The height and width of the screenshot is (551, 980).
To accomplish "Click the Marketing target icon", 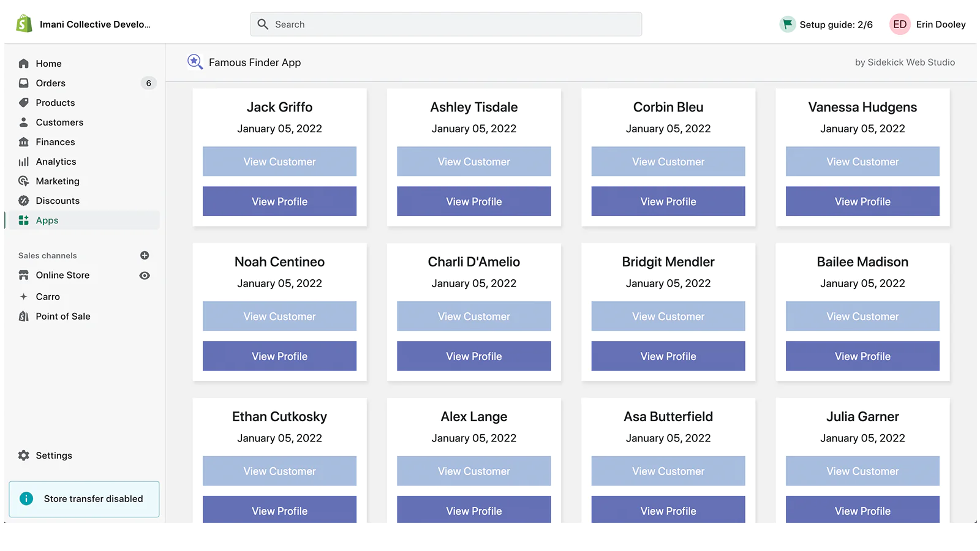I will tap(24, 181).
